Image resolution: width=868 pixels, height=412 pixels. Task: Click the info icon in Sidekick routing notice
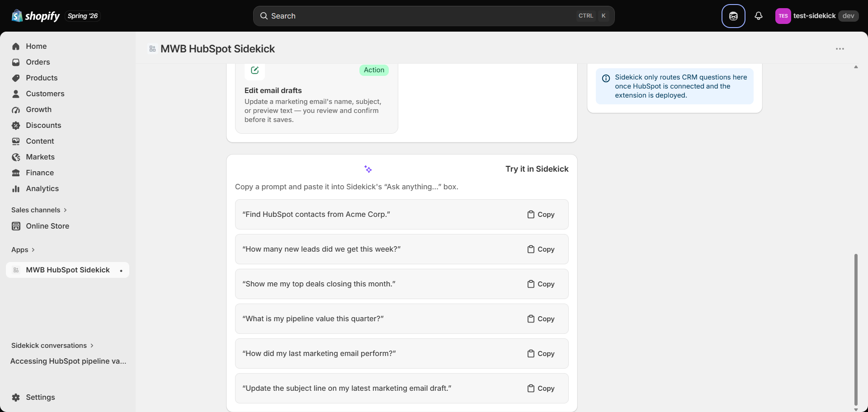click(x=606, y=78)
